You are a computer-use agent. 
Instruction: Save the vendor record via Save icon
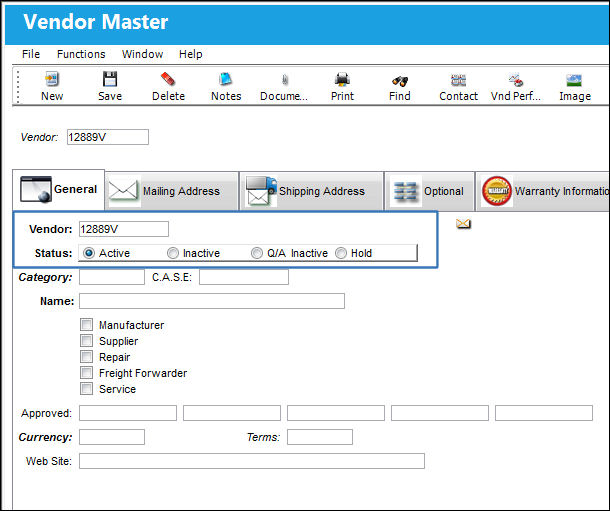(x=110, y=79)
